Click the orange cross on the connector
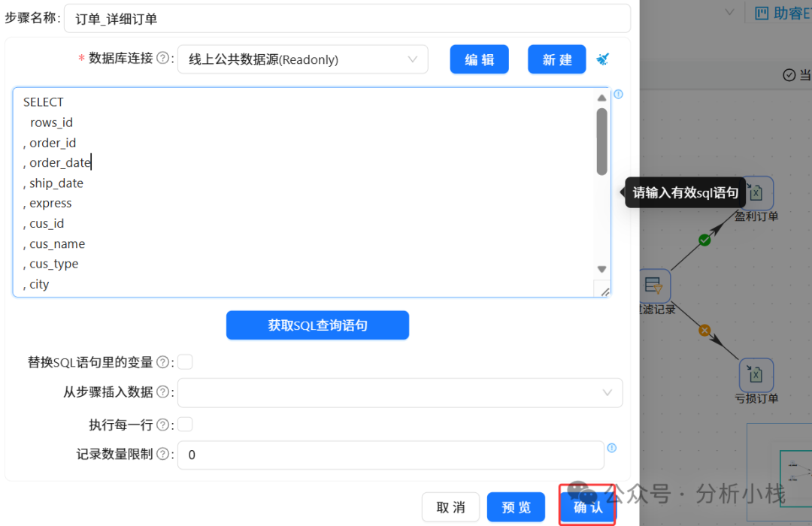This screenshot has height=526, width=812. tap(704, 331)
